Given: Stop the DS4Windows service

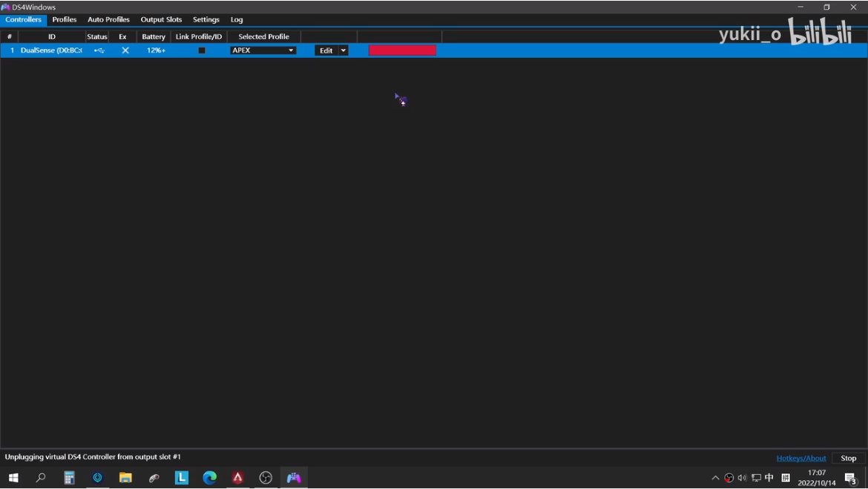Looking at the screenshot, I should click(x=848, y=458).
